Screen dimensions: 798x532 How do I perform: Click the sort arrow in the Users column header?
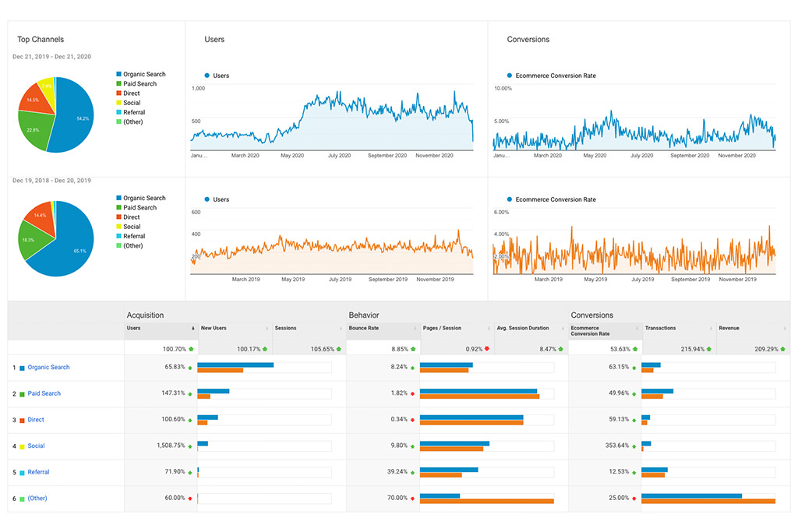(x=193, y=329)
